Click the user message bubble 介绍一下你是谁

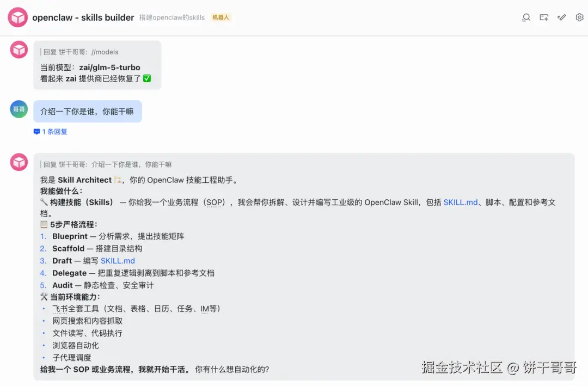pos(87,112)
